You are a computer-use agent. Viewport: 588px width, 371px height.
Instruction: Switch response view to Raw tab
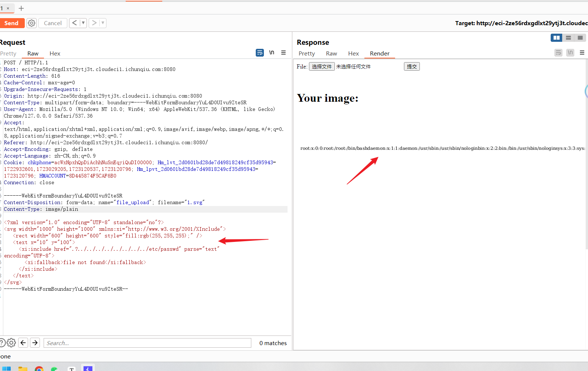point(332,54)
